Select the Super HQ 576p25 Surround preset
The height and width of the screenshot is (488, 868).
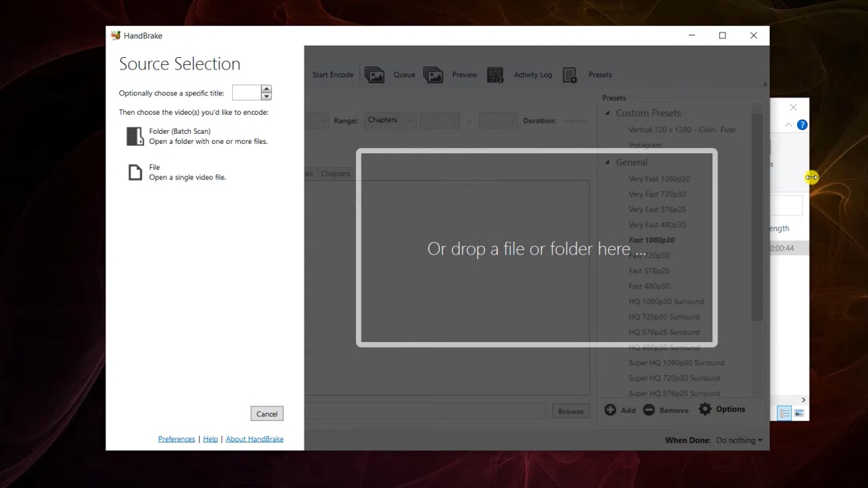click(675, 393)
